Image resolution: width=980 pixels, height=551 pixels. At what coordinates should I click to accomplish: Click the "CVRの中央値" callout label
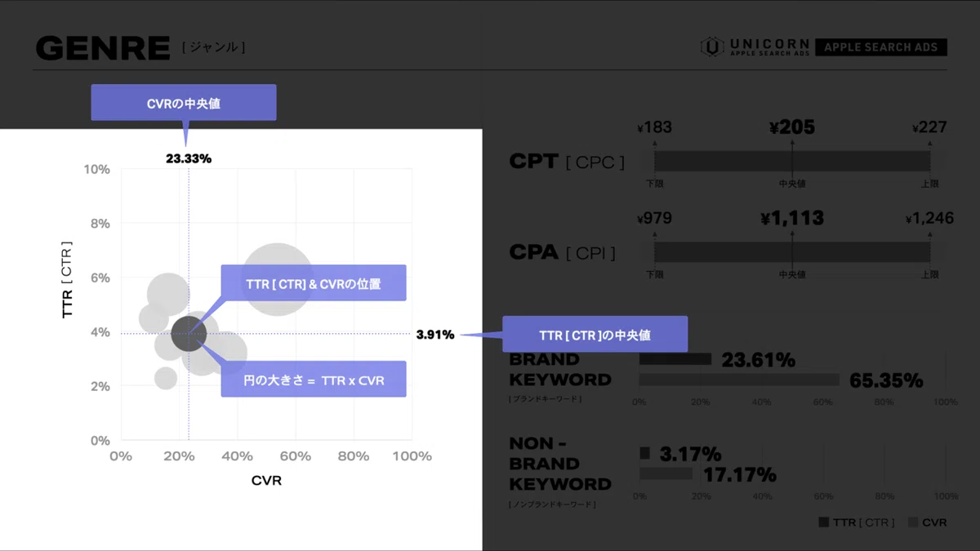pyautogui.click(x=184, y=103)
